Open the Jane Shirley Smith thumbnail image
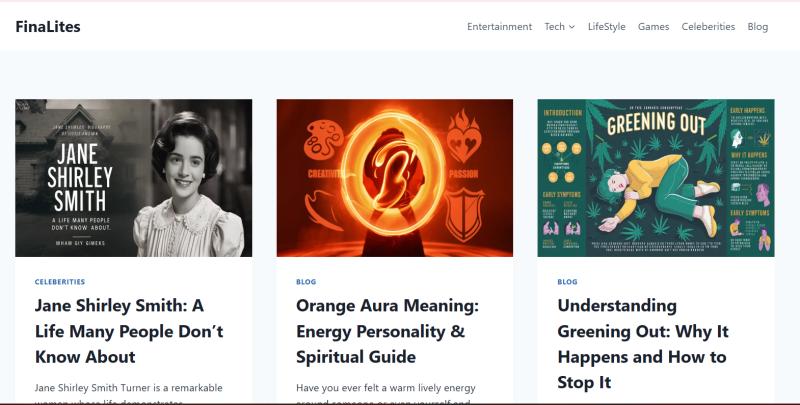Image resolution: width=800 pixels, height=405 pixels. tap(133, 178)
